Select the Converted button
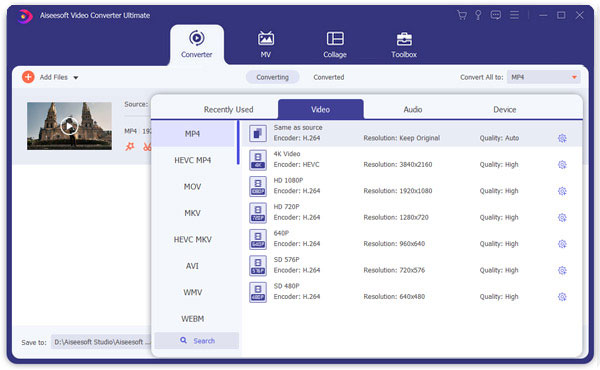This screenshot has width=600, height=370. (x=329, y=77)
